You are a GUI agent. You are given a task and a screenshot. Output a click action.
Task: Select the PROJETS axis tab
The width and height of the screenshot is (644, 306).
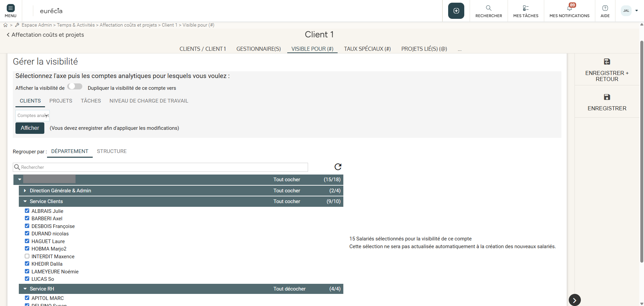(61, 101)
